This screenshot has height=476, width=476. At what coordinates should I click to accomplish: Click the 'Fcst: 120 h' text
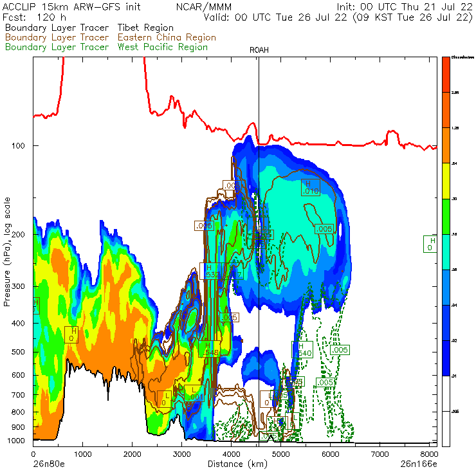(x=34, y=17)
